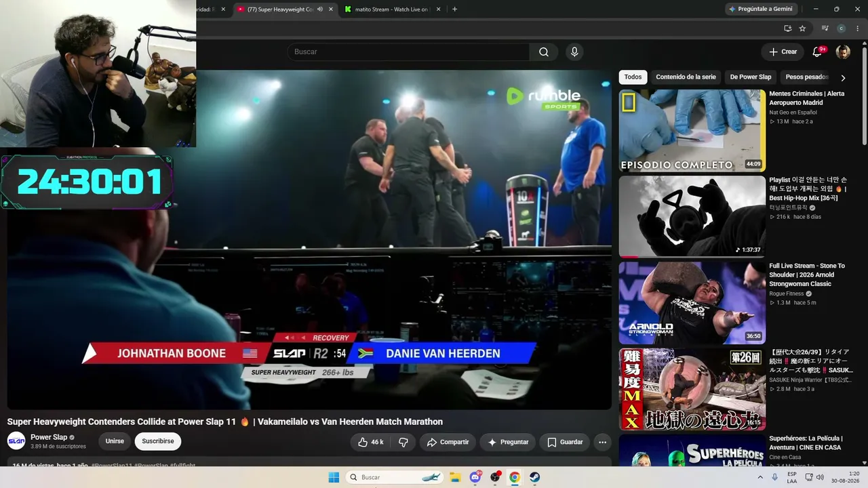The width and height of the screenshot is (868, 488).
Task: Open the Arnold Strongwoman Classic thumbnail
Action: pyautogui.click(x=692, y=303)
